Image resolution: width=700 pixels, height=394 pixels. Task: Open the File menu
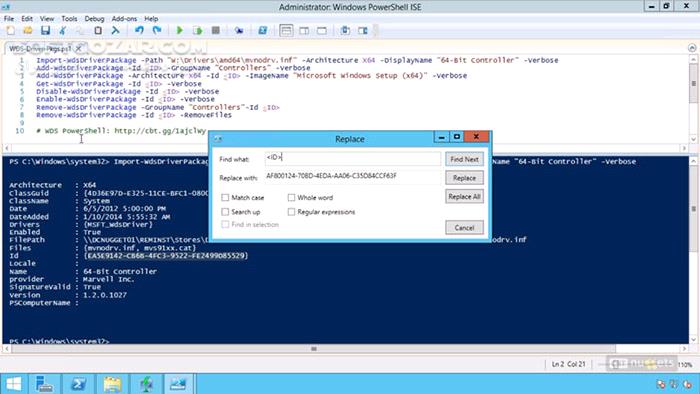click(x=8, y=19)
